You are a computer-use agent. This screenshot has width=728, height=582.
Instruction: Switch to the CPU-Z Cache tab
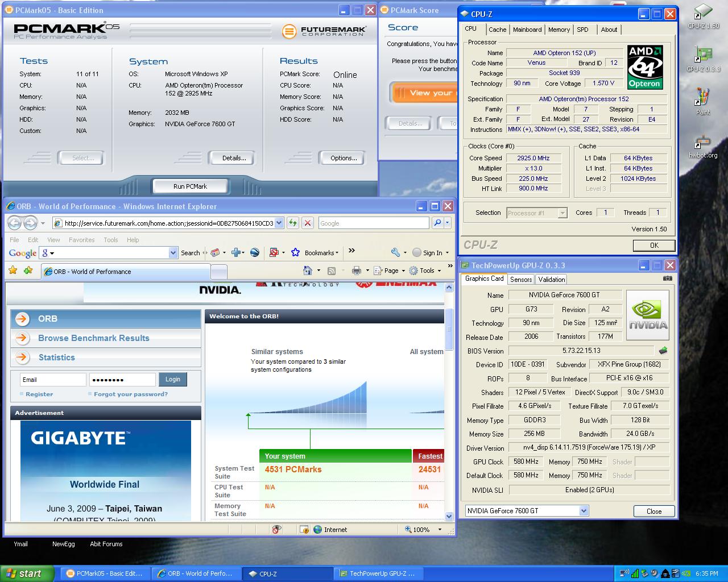tap(497, 30)
